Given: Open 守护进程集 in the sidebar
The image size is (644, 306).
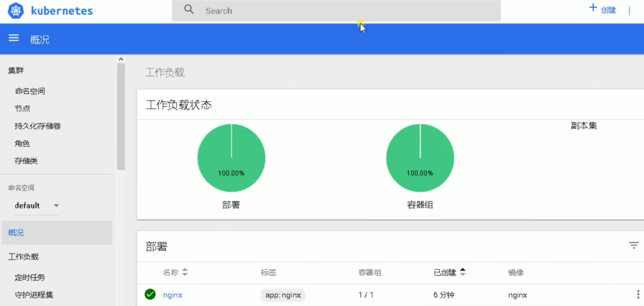Looking at the screenshot, I should coord(34,295).
